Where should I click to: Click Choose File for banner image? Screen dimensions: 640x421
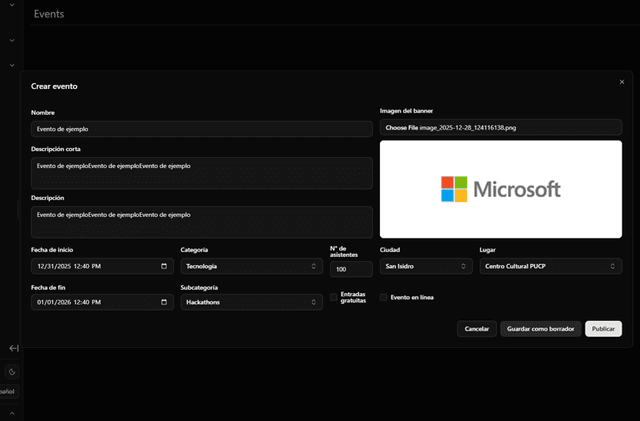pyautogui.click(x=402, y=128)
